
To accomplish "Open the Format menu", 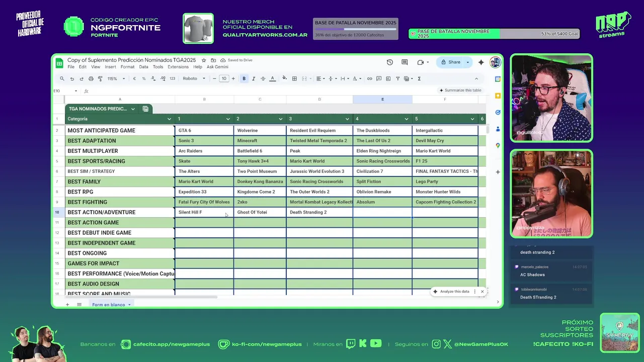I will coord(127,67).
